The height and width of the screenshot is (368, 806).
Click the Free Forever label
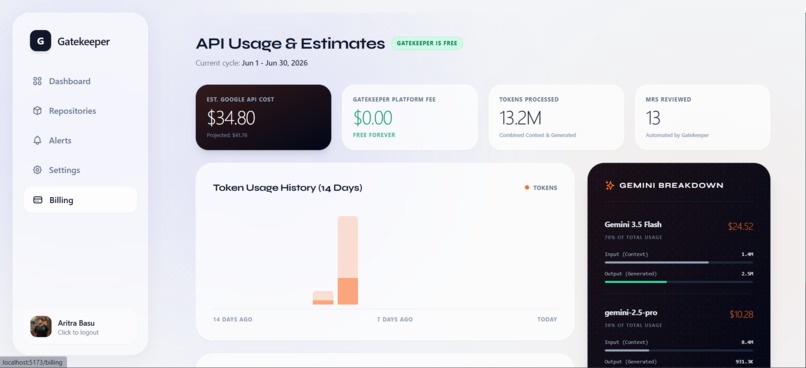374,135
